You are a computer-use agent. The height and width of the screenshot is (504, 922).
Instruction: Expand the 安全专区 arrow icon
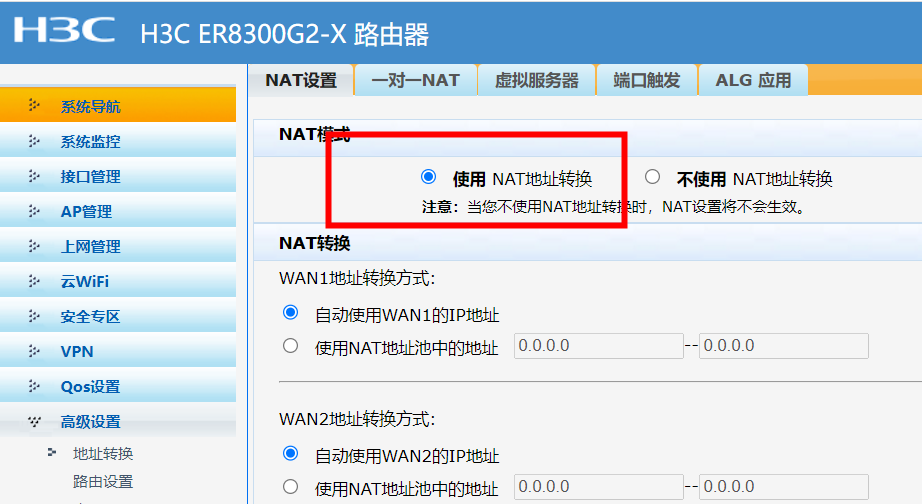coord(34,316)
